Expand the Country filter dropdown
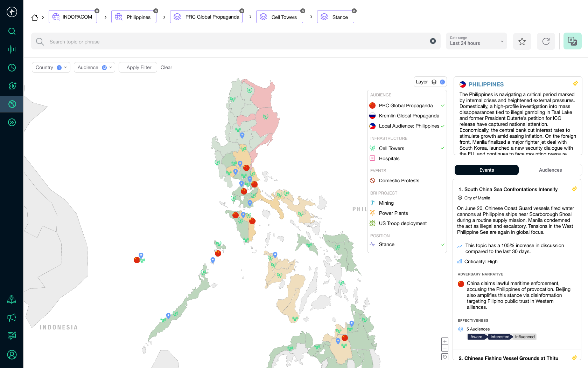Image resolution: width=588 pixels, height=368 pixels. (x=51, y=67)
